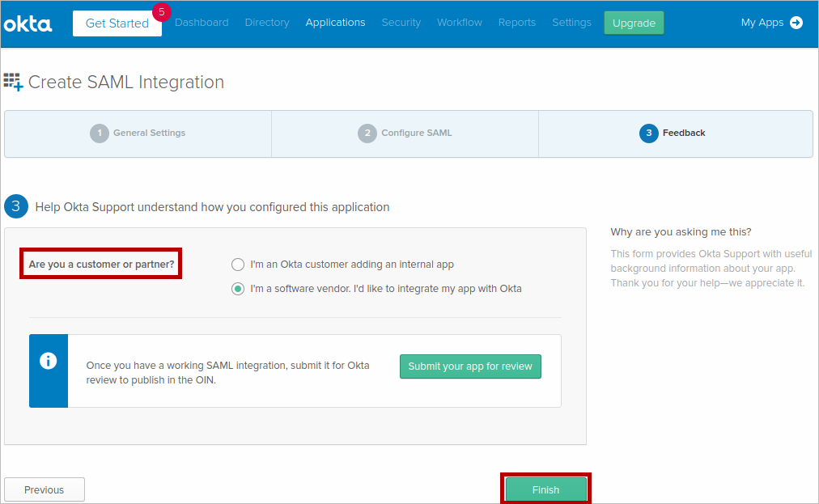This screenshot has width=819, height=504.
Task: Go to the General Settings step tab
Action: click(138, 133)
